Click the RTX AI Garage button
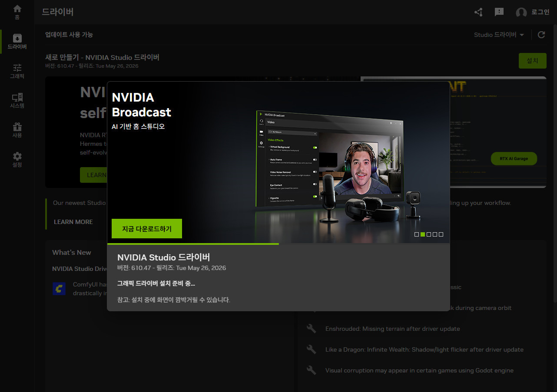This screenshot has height=392, width=557. tap(514, 159)
